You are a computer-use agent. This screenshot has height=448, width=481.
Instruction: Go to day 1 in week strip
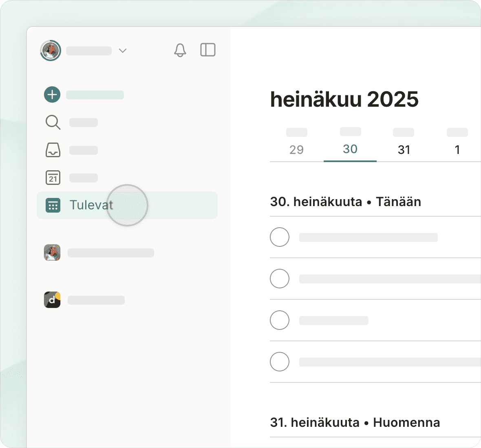pos(457,149)
